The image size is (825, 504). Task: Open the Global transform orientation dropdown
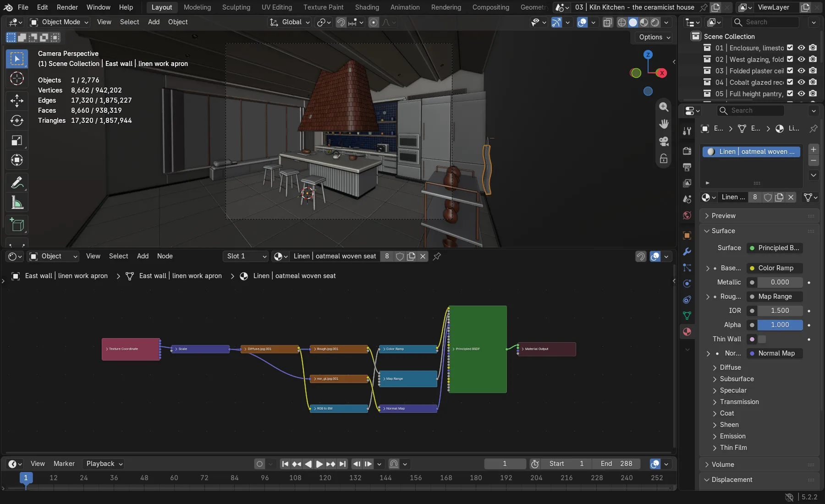pos(290,22)
